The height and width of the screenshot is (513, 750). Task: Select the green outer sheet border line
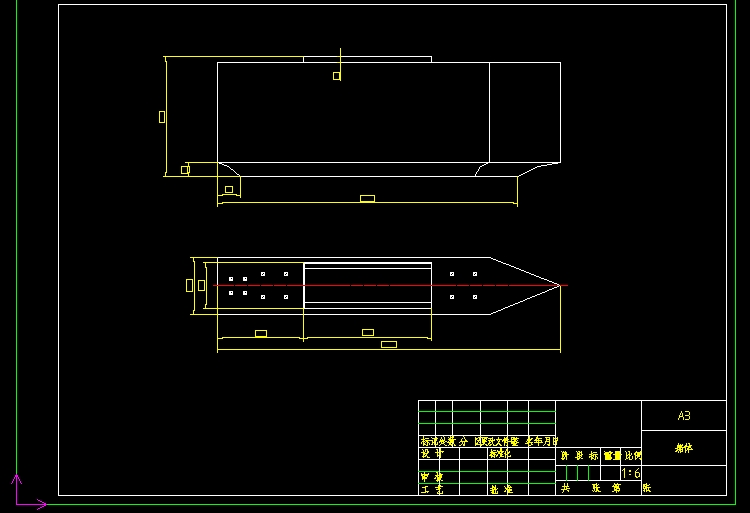[376, 504]
